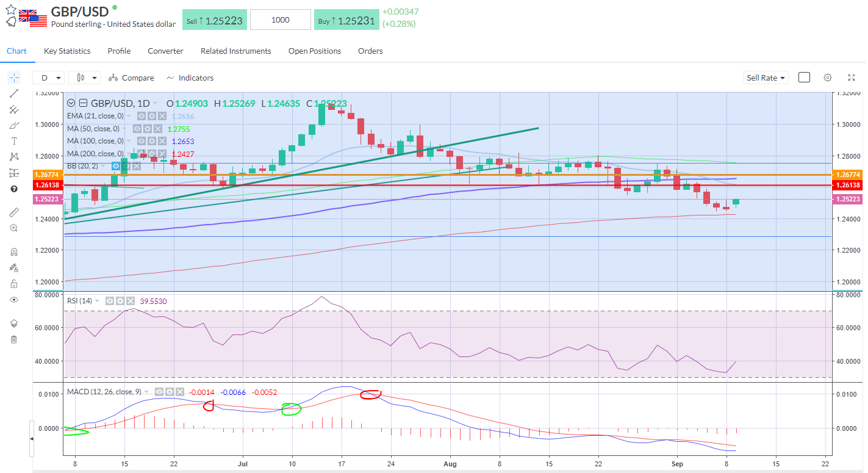Open the chart settings gear

[828, 78]
